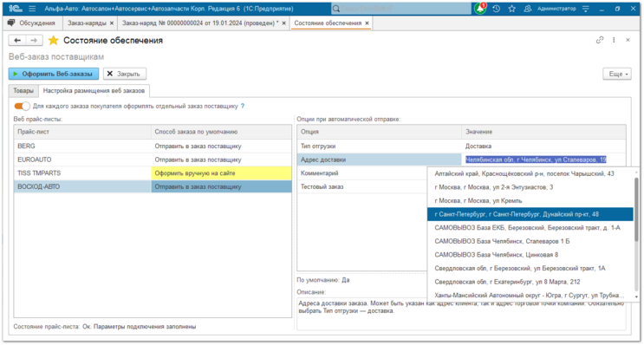644x345 pixels.
Task: Open the 1C main menu hamburger icon
Action: point(32,9)
